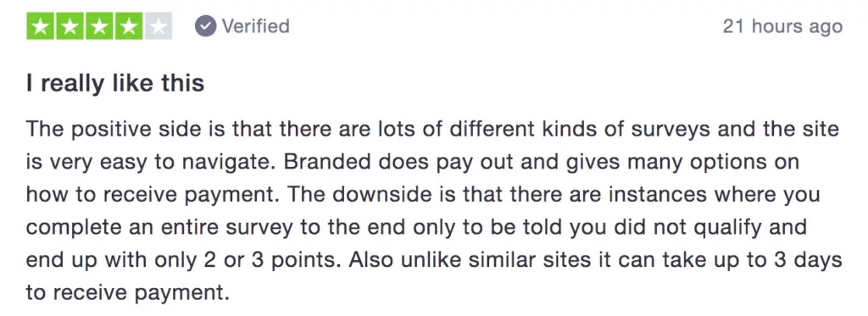This screenshot has height=316, width=868.
Task: Click the Verified checkmark badge icon
Action: coord(205,26)
